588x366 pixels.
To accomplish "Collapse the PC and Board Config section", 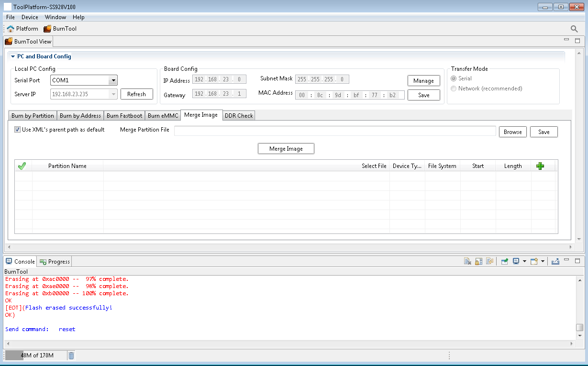I will 13,56.
